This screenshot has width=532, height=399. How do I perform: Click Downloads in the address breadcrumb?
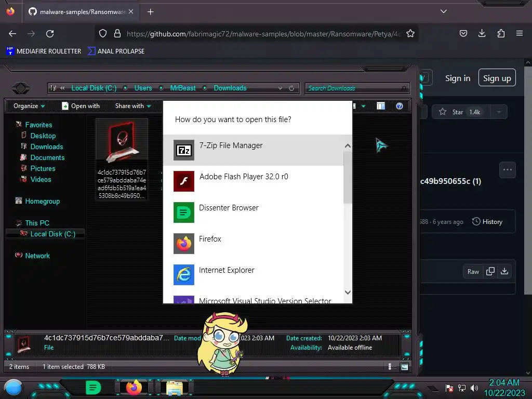click(x=230, y=88)
